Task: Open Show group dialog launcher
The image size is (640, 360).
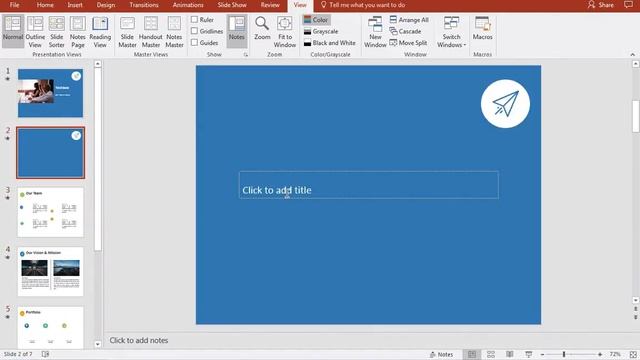Action: 246,54
